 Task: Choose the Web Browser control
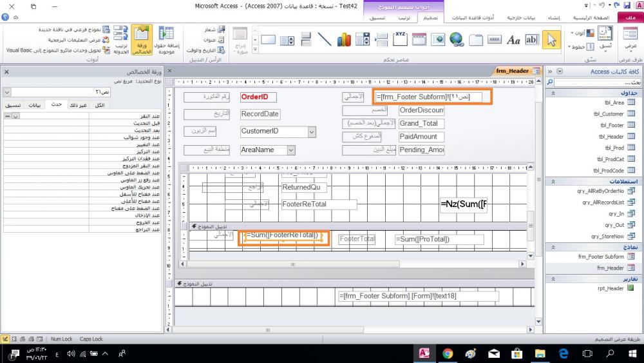pyautogui.click(x=438, y=39)
